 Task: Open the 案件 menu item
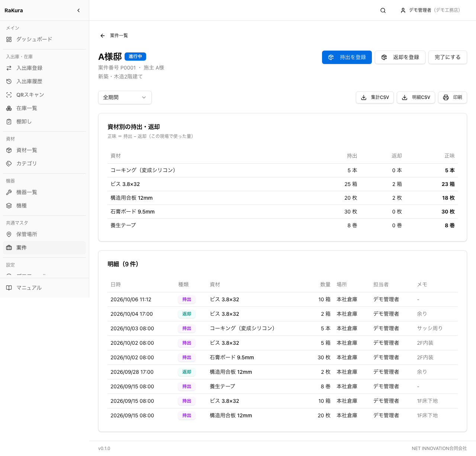(x=44, y=248)
